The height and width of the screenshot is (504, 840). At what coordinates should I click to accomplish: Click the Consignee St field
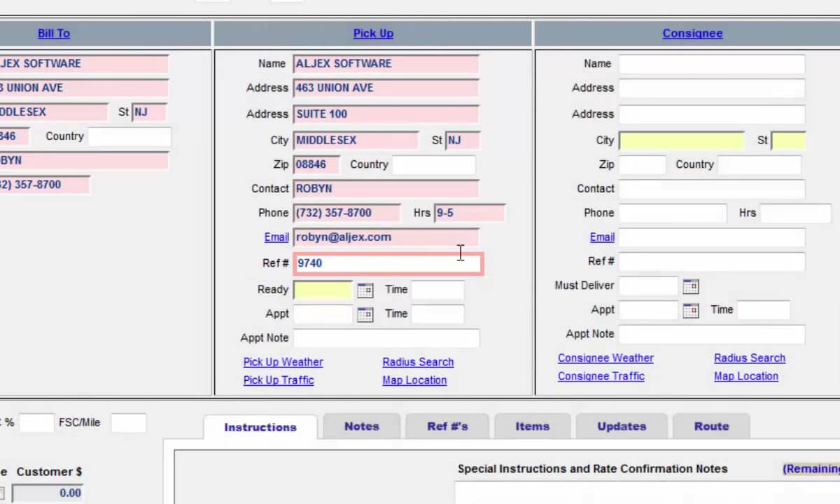click(788, 140)
